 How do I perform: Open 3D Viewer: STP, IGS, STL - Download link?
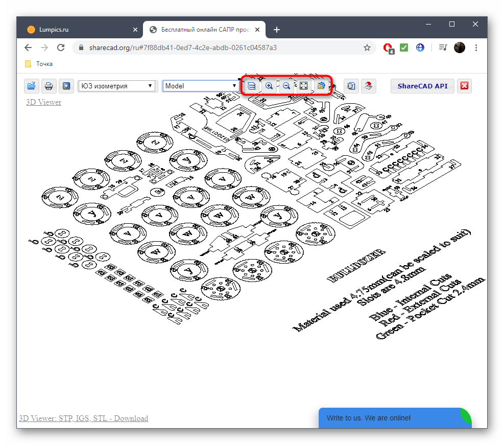(84, 418)
